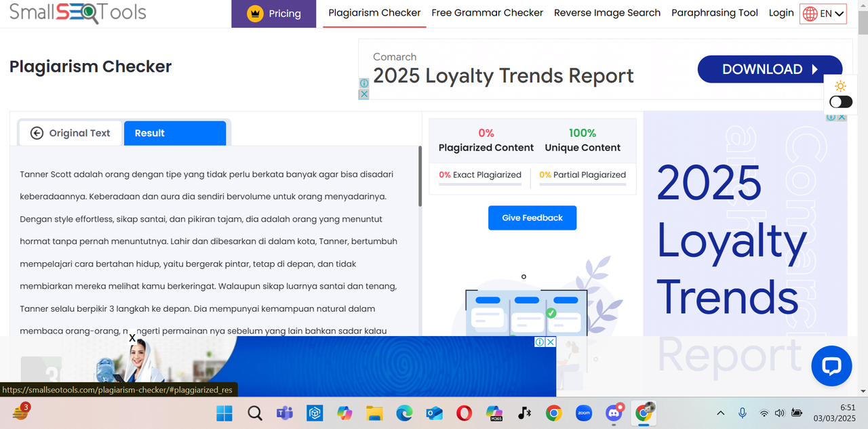Open Wi-Fi network settings in tray
This screenshot has height=429, width=868.
click(764, 413)
